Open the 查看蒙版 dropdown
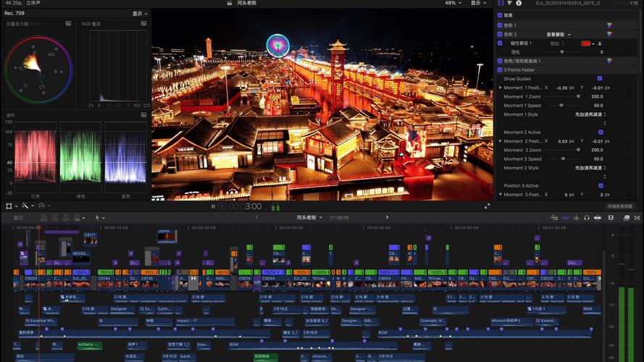Image resolution: width=644 pixels, height=362 pixels. (x=559, y=35)
